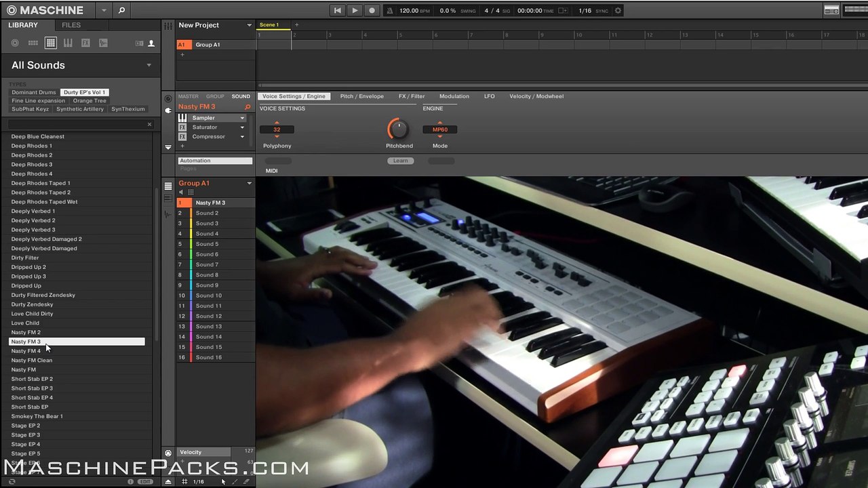Open the All Sounds product dropdown
868x488 pixels.
(149, 65)
